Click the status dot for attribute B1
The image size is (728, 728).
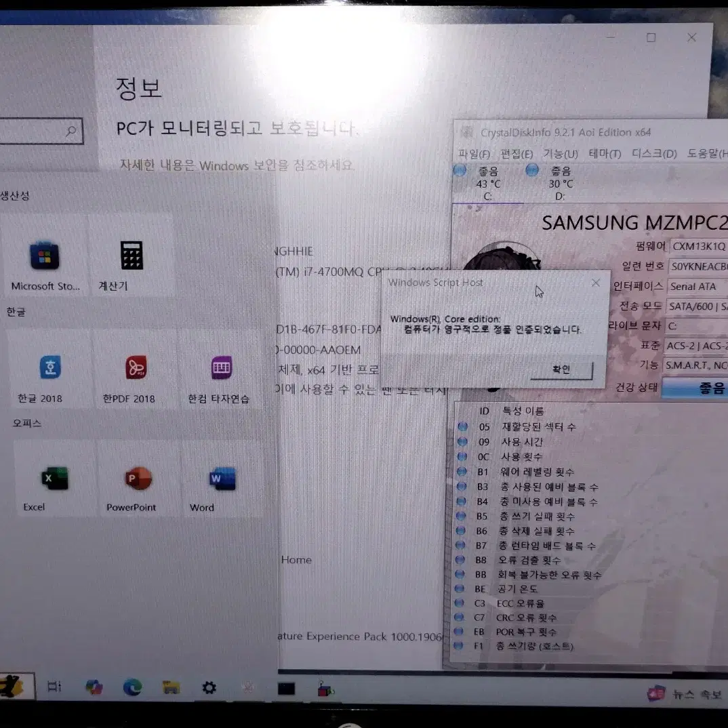click(x=462, y=471)
